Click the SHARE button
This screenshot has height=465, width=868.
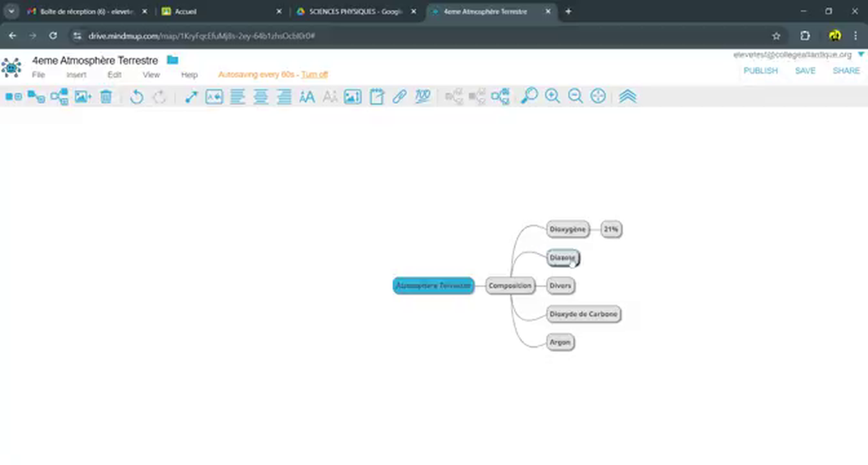[x=845, y=70]
